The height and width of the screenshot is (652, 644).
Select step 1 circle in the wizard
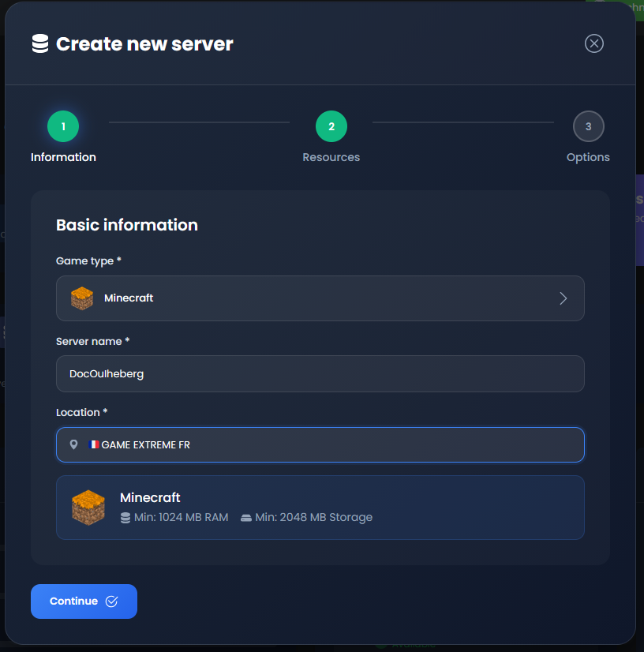point(63,126)
